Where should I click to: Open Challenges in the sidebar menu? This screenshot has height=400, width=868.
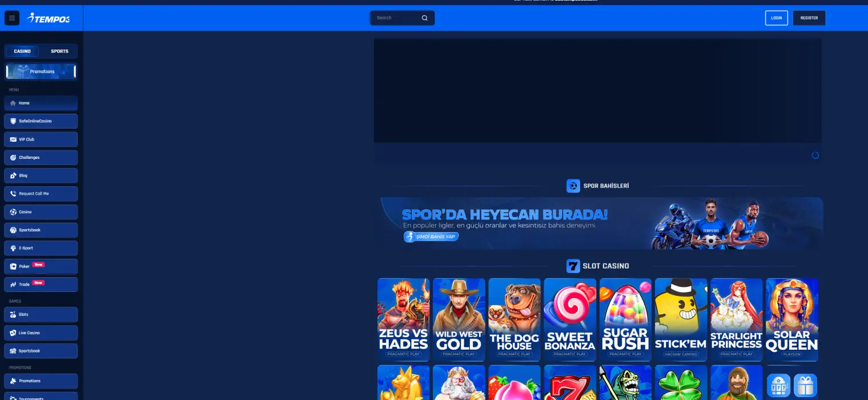[x=41, y=158]
